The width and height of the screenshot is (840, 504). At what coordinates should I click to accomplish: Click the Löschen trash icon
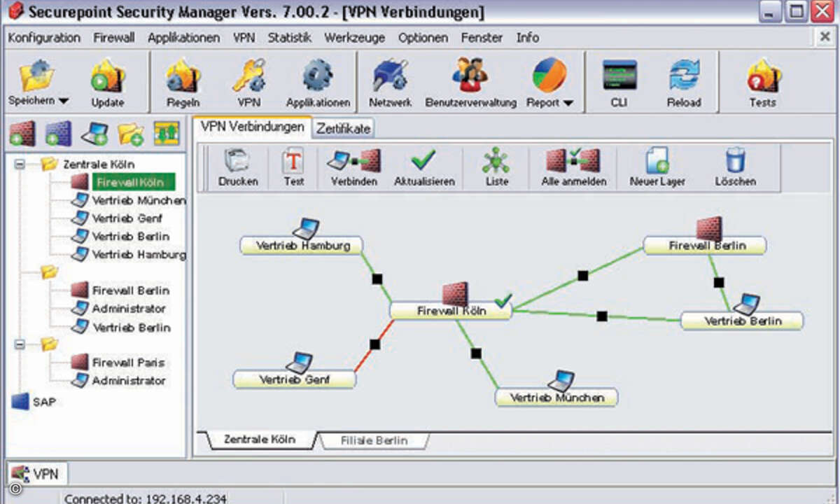[x=735, y=161]
